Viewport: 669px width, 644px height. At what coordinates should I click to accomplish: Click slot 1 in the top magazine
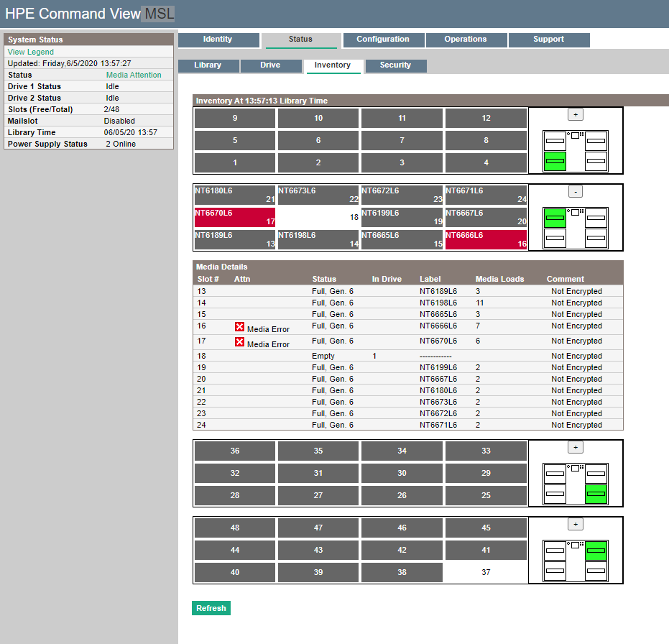coord(235,162)
